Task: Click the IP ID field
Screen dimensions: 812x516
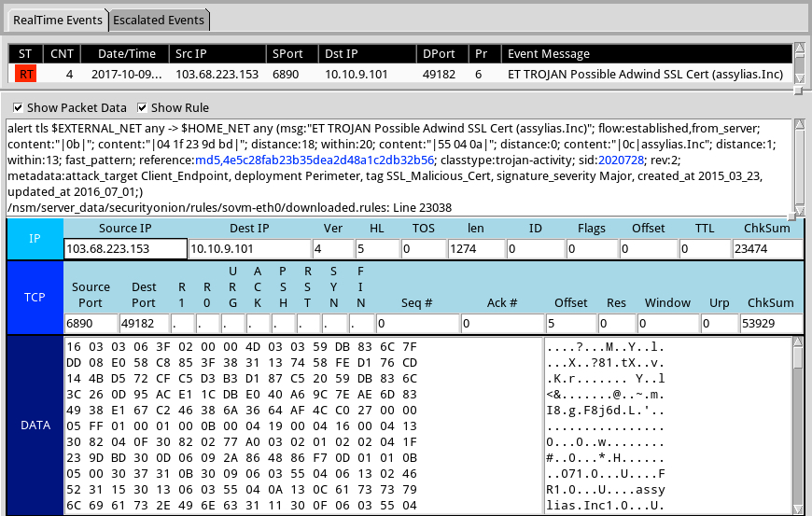Action: 536,249
